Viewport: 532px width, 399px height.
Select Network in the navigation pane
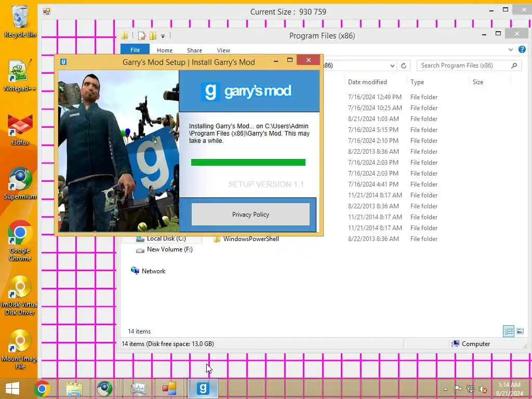148,271
